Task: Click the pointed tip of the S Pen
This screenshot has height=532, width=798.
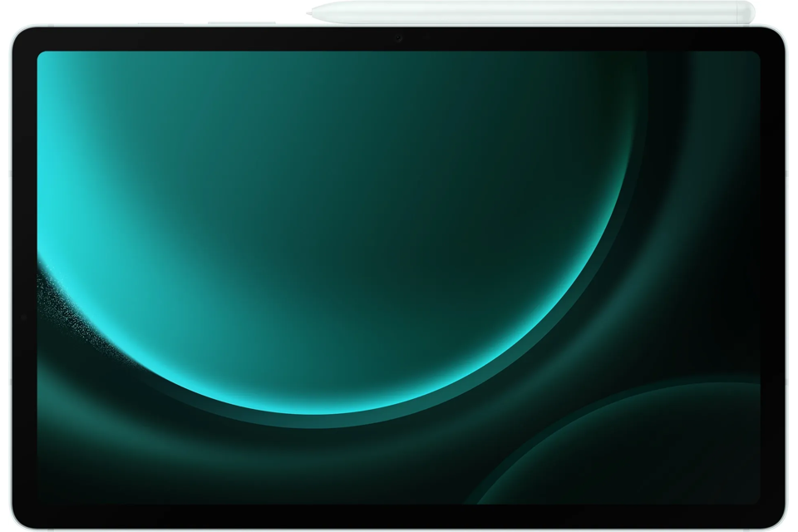Action: pyautogui.click(x=311, y=12)
